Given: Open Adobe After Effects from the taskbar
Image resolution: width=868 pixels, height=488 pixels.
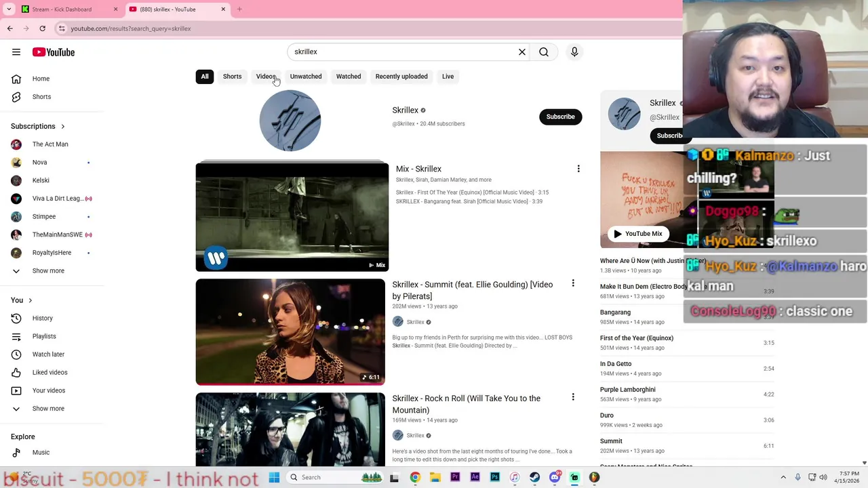Looking at the screenshot, I should point(475,477).
